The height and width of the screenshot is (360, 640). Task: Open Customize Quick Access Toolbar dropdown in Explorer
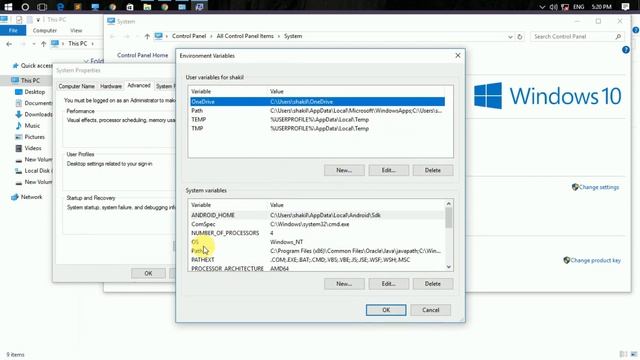(x=38, y=20)
